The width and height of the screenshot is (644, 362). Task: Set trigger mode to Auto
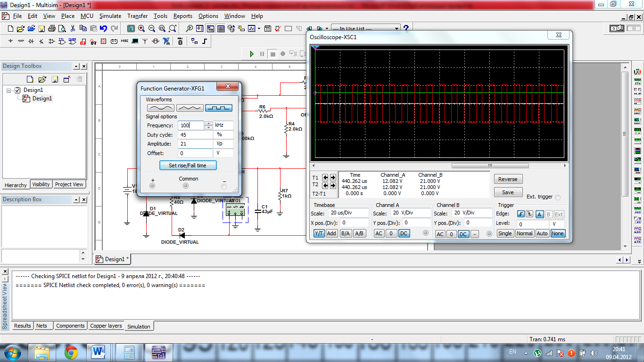point(542,233)
